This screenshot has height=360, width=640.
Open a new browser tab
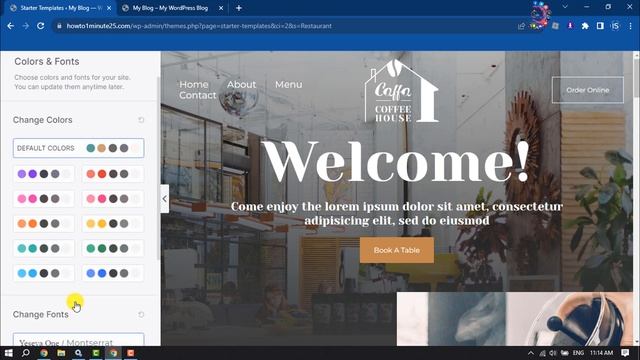239,8
